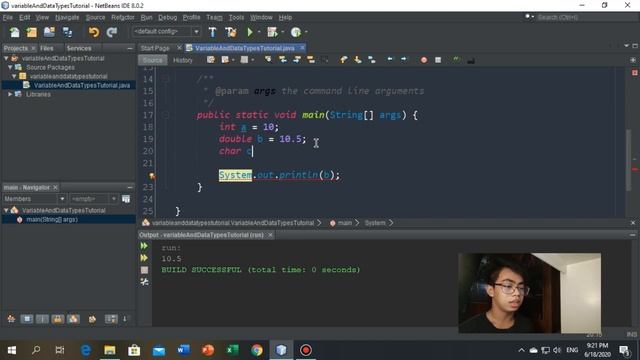Click the Last Edit icon in editor toolbar
Screen dimensions: 640x360
[x=211, y=60]
